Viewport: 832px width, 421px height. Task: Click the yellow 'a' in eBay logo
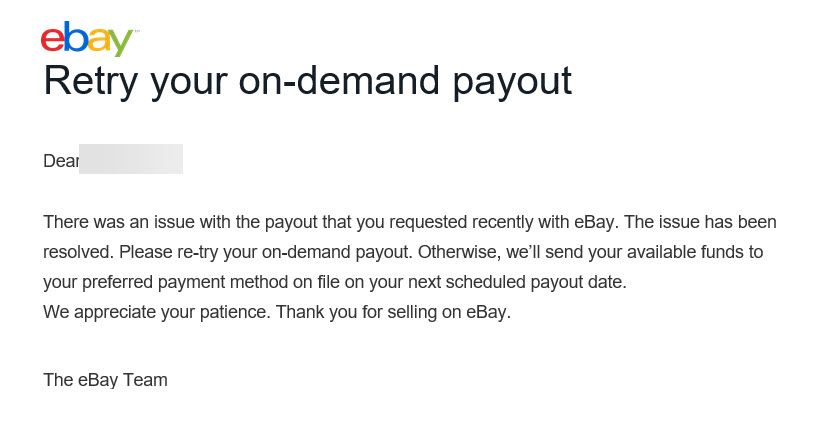[98, 40]
